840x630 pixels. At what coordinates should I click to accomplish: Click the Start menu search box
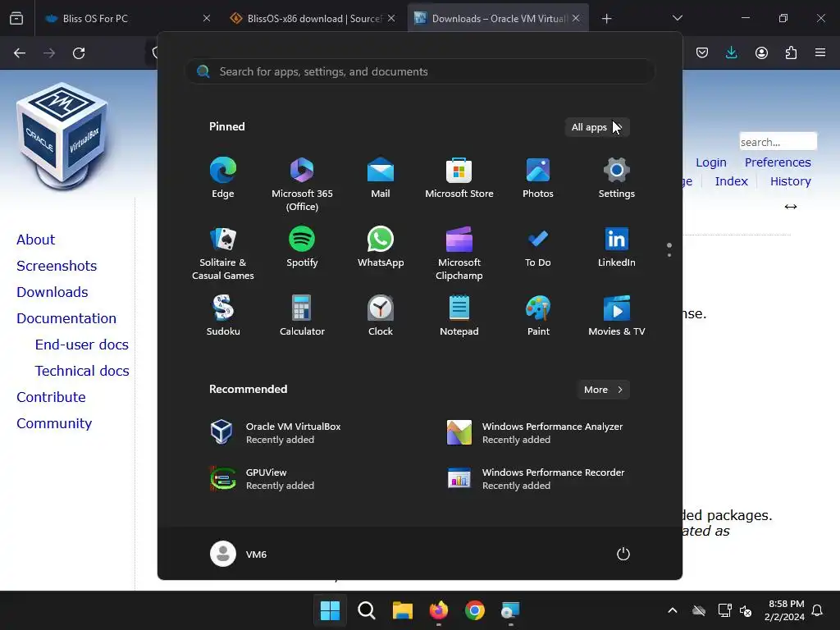click(x=420, y=71)
